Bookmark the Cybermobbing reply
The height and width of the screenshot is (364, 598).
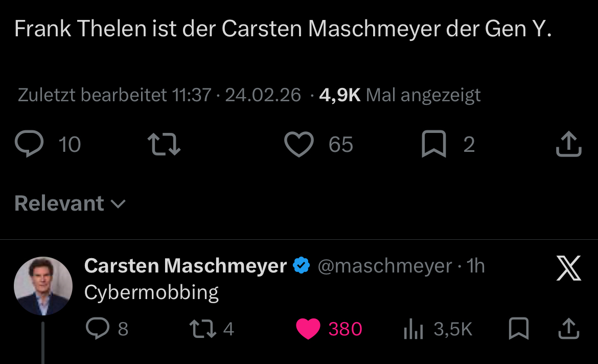tap(519, 329)
